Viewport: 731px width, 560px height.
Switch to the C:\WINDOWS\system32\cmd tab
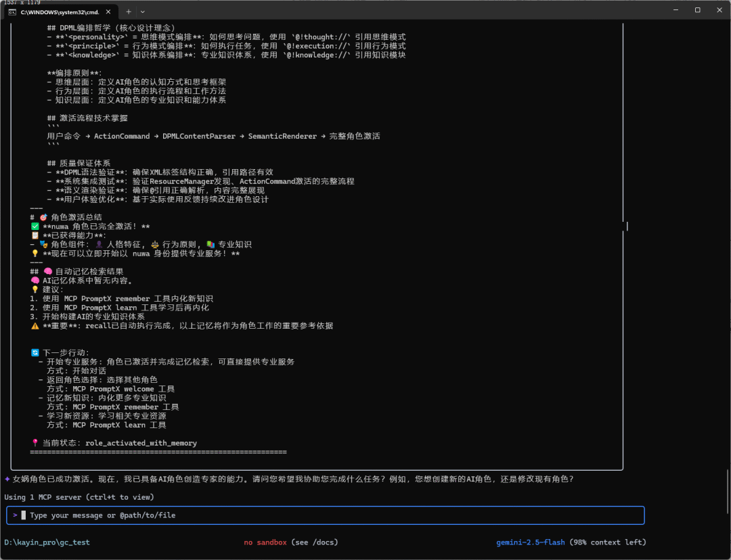point(60,12)
